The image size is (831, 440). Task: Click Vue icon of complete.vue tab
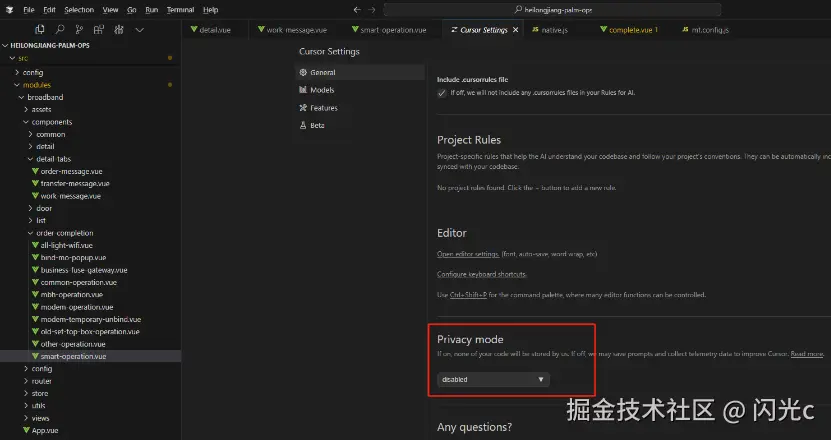coord(603,30)
